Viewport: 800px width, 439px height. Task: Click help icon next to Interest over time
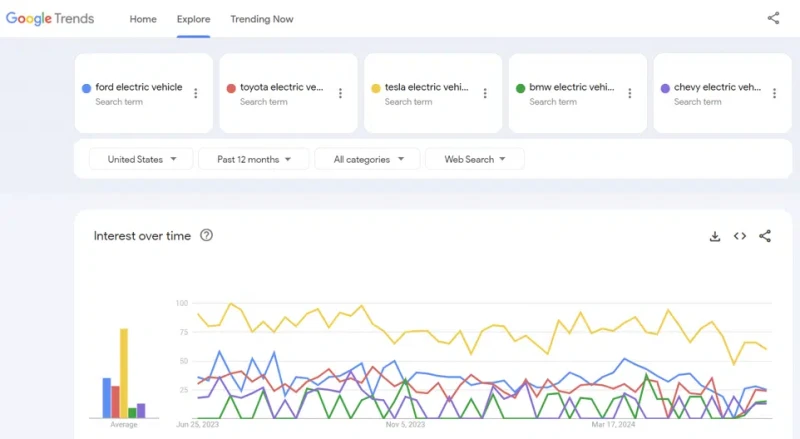tap(206, 235)
